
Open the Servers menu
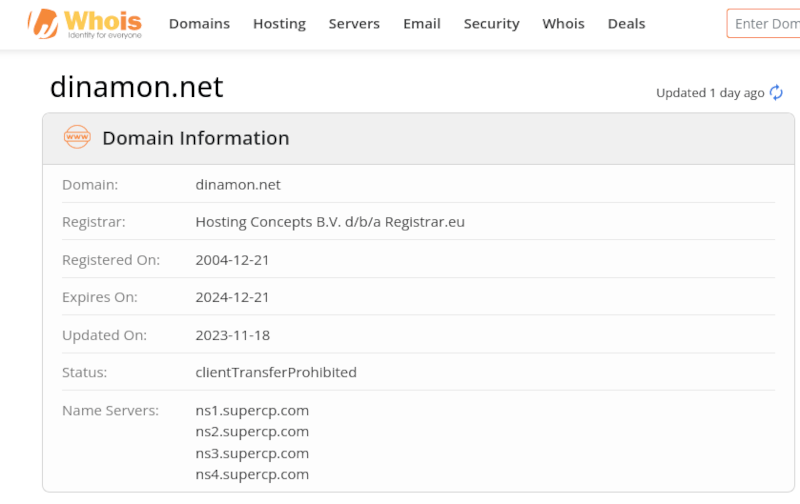coord(354,23)
